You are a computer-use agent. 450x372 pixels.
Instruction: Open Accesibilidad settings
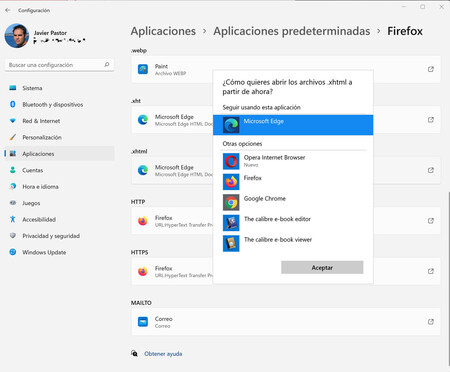59,219
